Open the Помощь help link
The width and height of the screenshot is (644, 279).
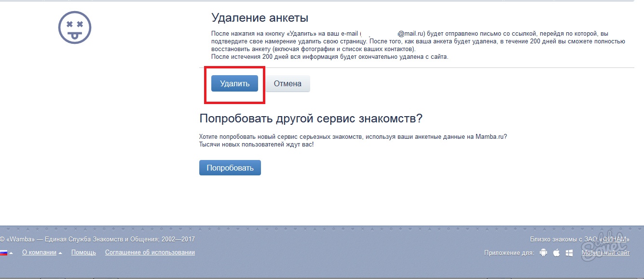point(83,252)
